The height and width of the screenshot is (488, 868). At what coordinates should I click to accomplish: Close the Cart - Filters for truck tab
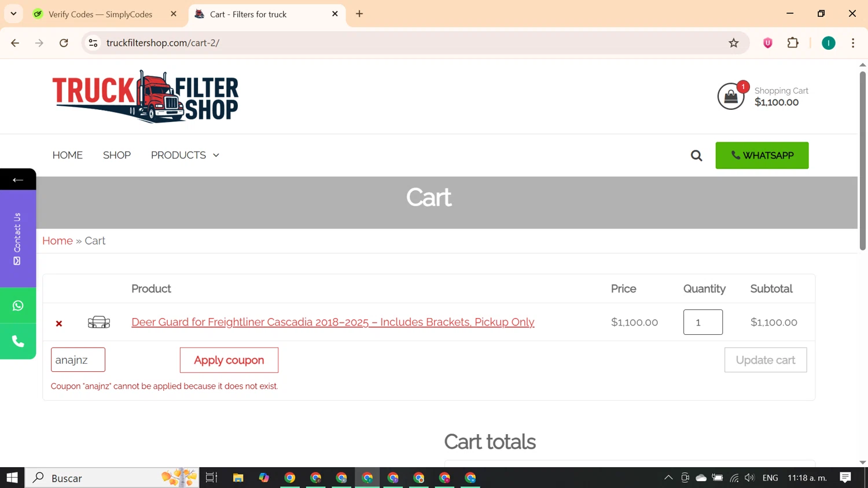click(335, 14)
